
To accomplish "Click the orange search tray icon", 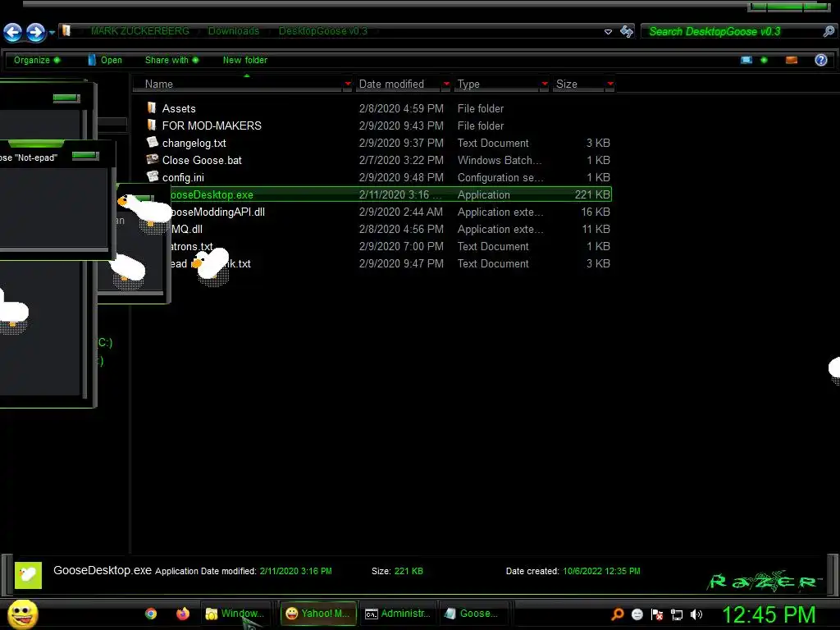I will tap(617, 614).
